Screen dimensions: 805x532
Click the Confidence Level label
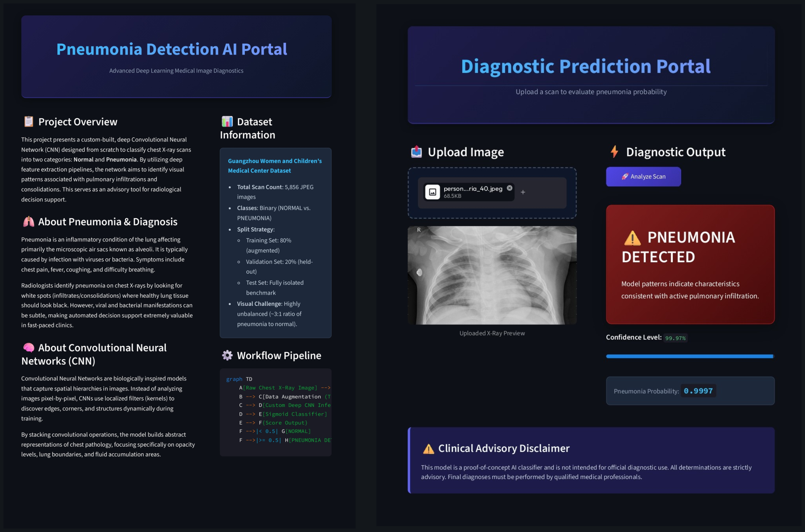(634, 337)
